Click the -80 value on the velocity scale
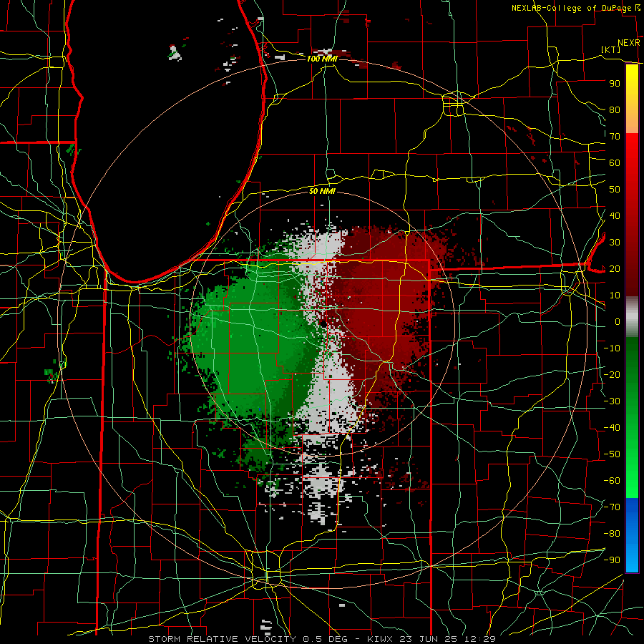The image size is (644, 644). pyautogui.click(x=612, y=534)
